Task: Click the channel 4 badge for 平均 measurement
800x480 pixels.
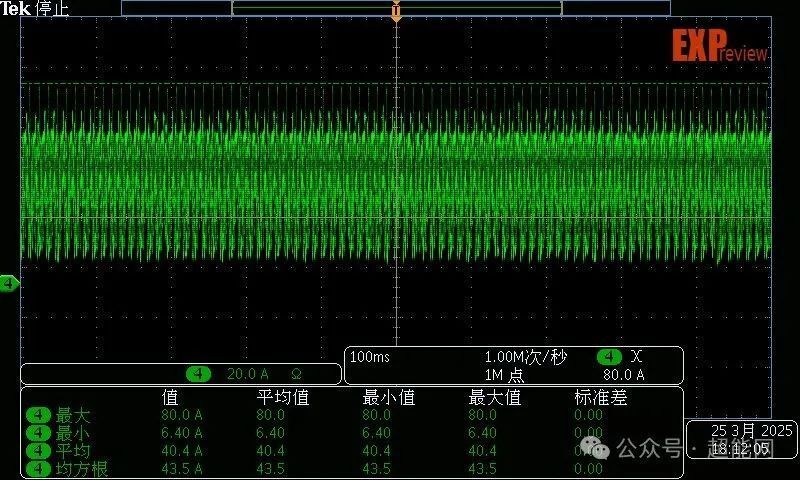Action: coord(38,451)
